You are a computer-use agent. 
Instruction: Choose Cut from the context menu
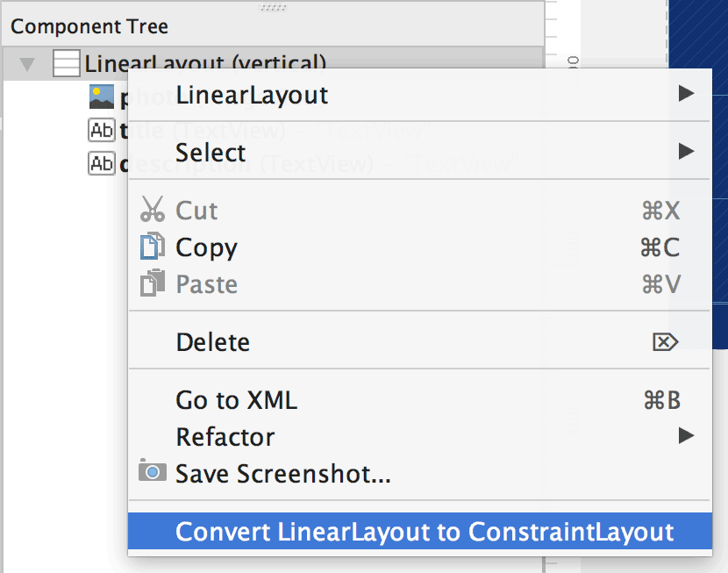pyautogui.click(x=196, y=211)
